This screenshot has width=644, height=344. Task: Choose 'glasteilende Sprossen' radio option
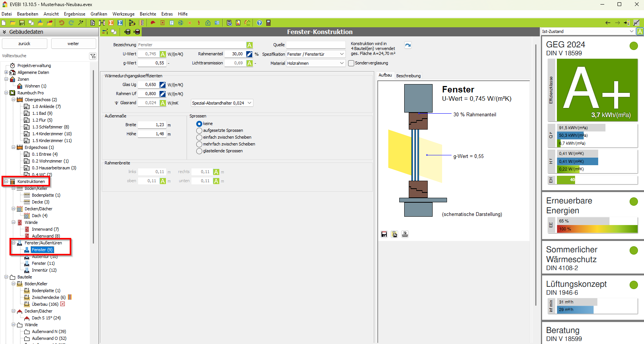(199, 151)
